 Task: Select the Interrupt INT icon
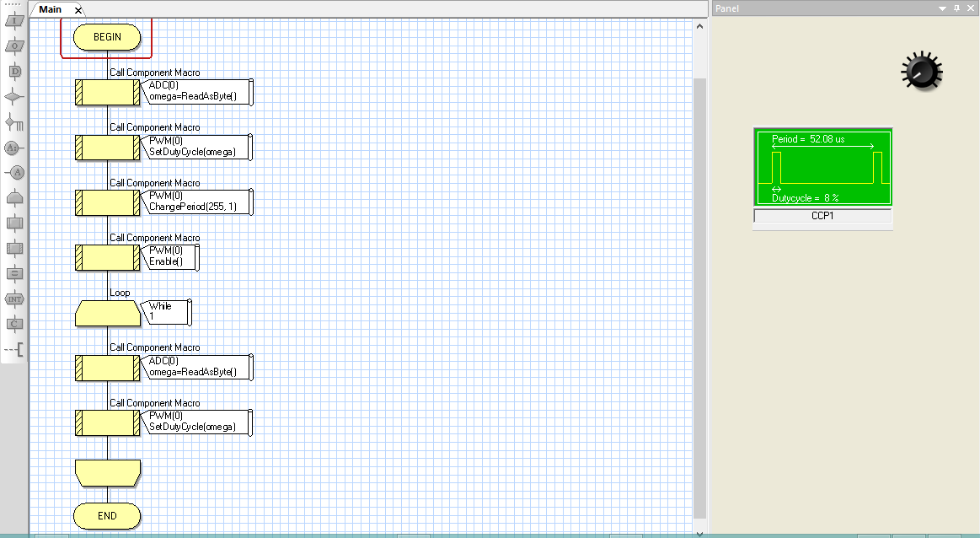click(14, 299)
